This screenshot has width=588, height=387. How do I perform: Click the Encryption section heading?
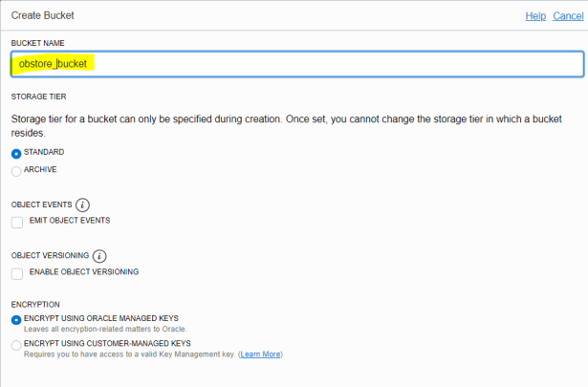click(35, 304)
